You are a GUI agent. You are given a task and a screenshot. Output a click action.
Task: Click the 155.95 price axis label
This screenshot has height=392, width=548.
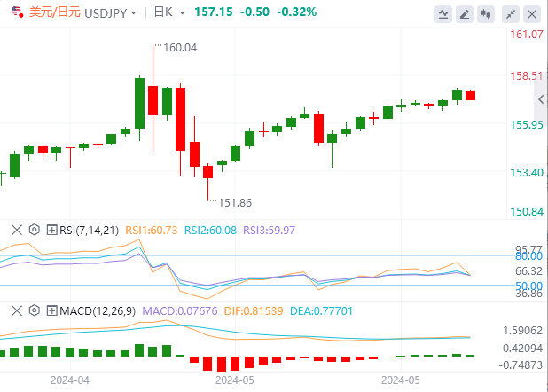527,125
